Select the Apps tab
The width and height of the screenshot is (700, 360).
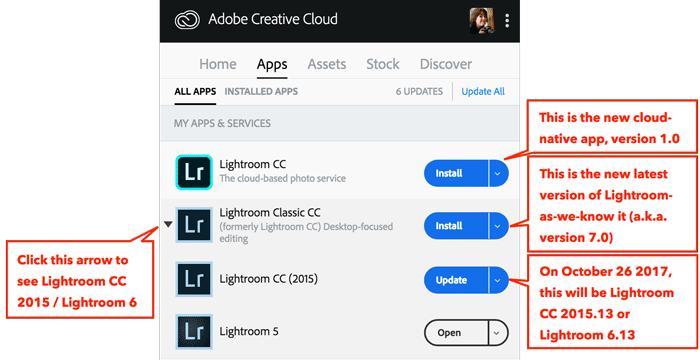point(272,65)
